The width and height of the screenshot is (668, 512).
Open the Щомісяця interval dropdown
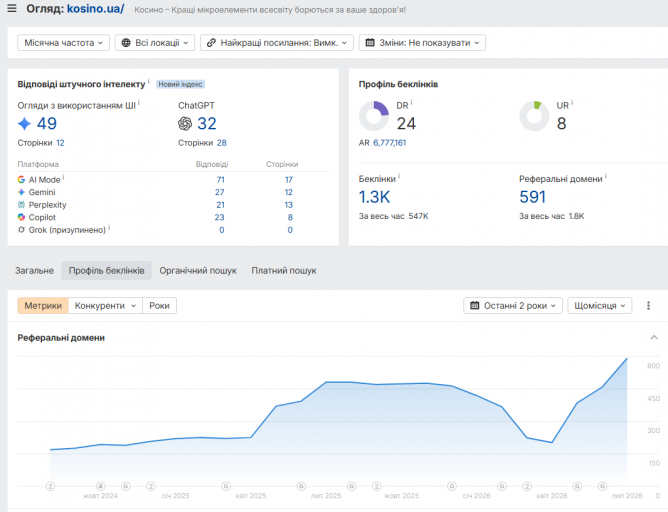(x=599, y=305)
